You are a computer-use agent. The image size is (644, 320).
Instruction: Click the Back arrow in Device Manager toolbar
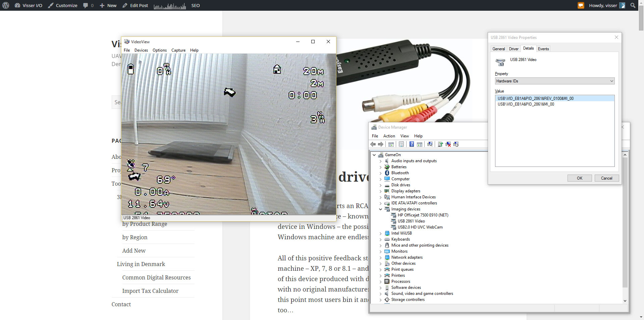coord(373,144)
